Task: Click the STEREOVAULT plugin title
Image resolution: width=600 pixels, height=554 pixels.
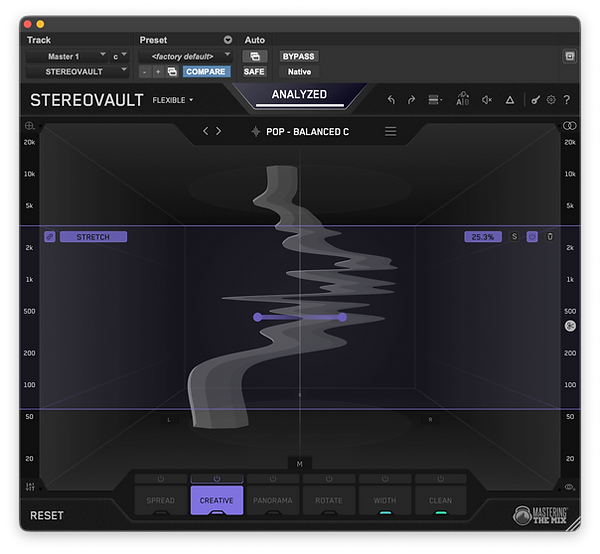Action: (87, 100)
